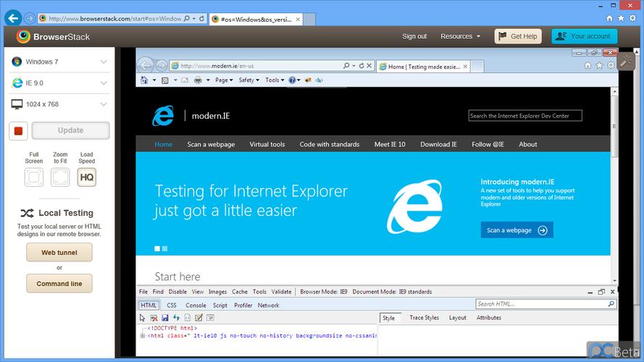Expand the html node in the DOM tree
The width and height of the screenshot is (644, 362).
[x=143, y=336]
